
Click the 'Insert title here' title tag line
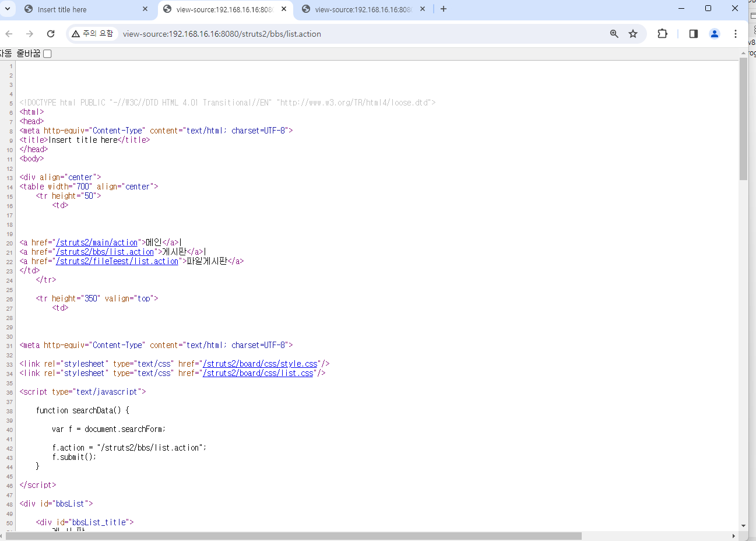click(85, 140)
